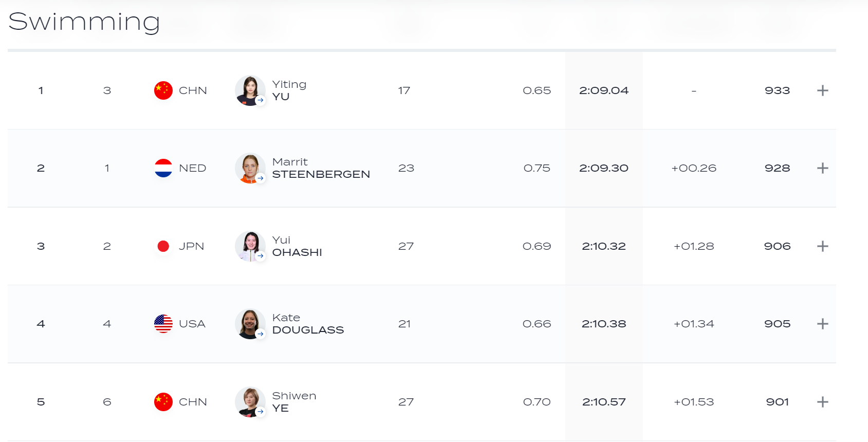Open Yiting YU athlete name link

[x=289, y=90]
